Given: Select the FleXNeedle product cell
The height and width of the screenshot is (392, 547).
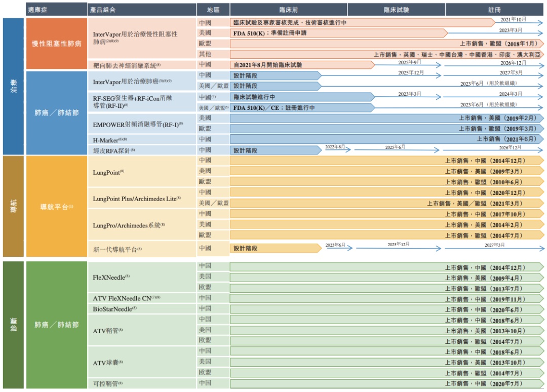Looking at the screenshot, I should coord(142,277).
